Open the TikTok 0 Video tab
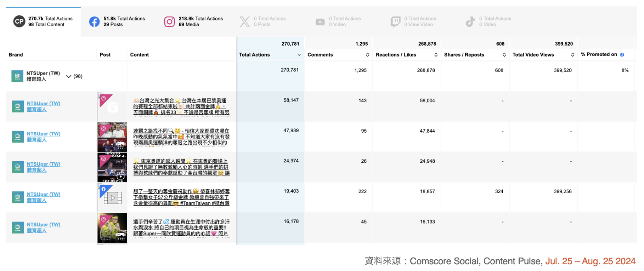 point(488,22)
